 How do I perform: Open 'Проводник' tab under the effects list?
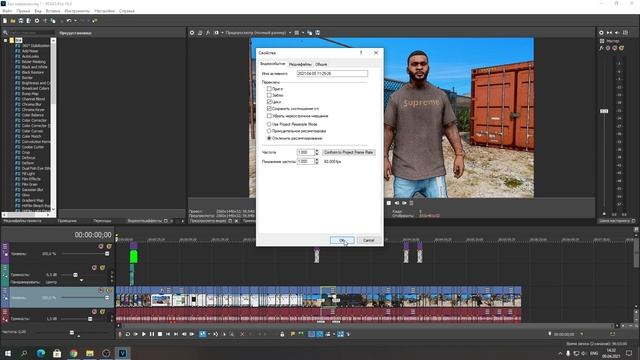click(x=67, y=221)
